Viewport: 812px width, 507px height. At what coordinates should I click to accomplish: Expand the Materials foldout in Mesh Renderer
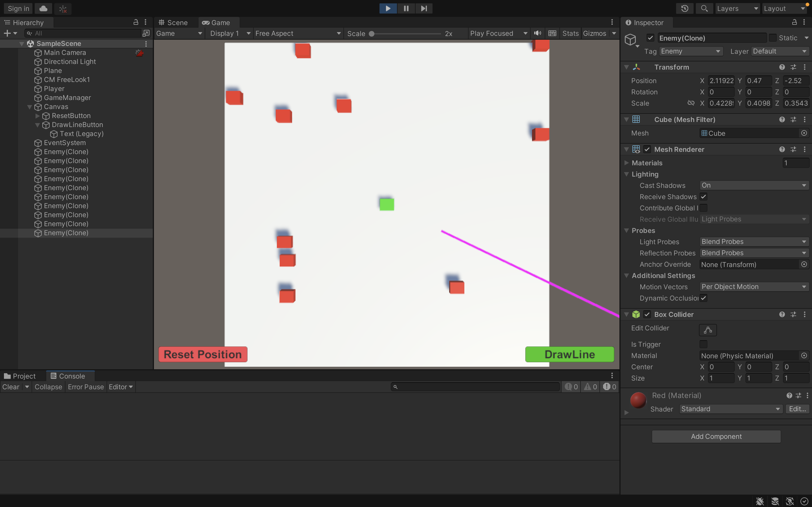[x=626, y=163]
